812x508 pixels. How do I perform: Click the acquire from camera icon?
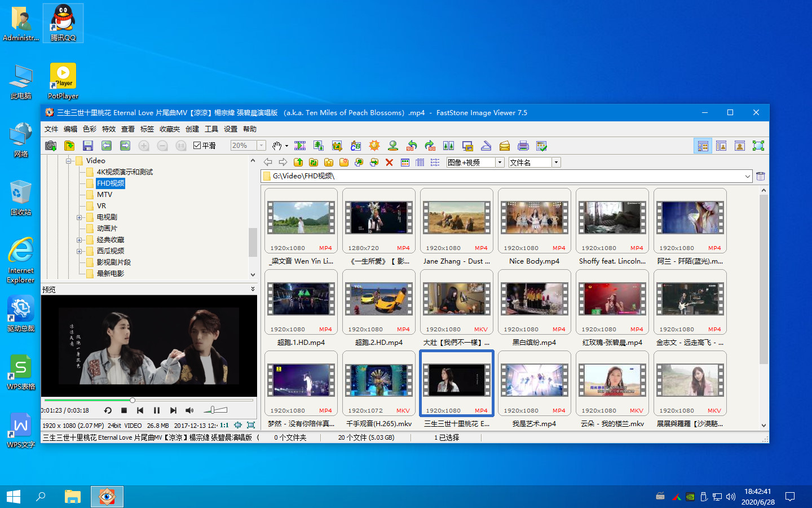(x=51, y=146)
